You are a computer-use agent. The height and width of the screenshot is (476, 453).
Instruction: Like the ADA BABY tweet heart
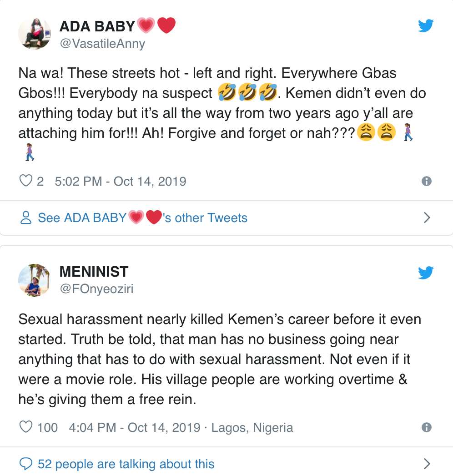coord(25,181)
